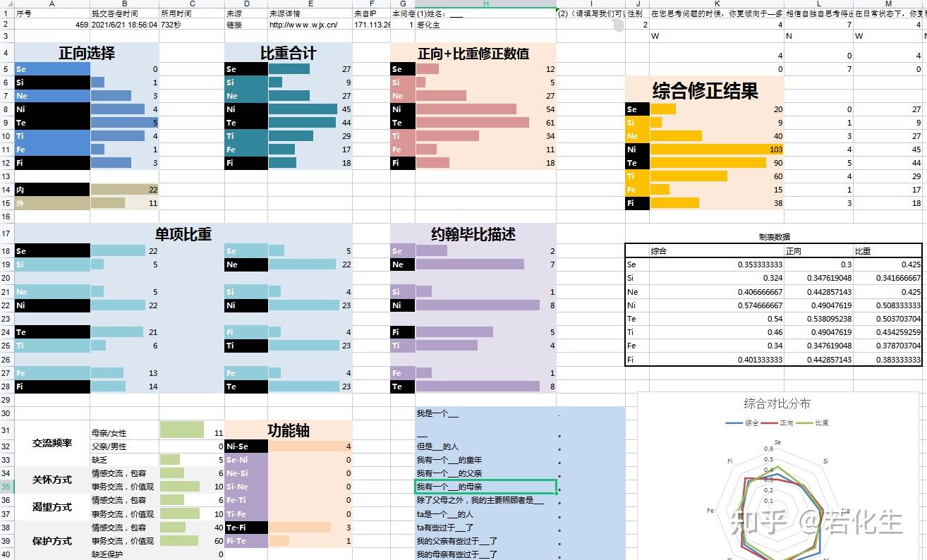
Task: Click the '我有一个___的童年' cell
Action: (x=485, y=459)
